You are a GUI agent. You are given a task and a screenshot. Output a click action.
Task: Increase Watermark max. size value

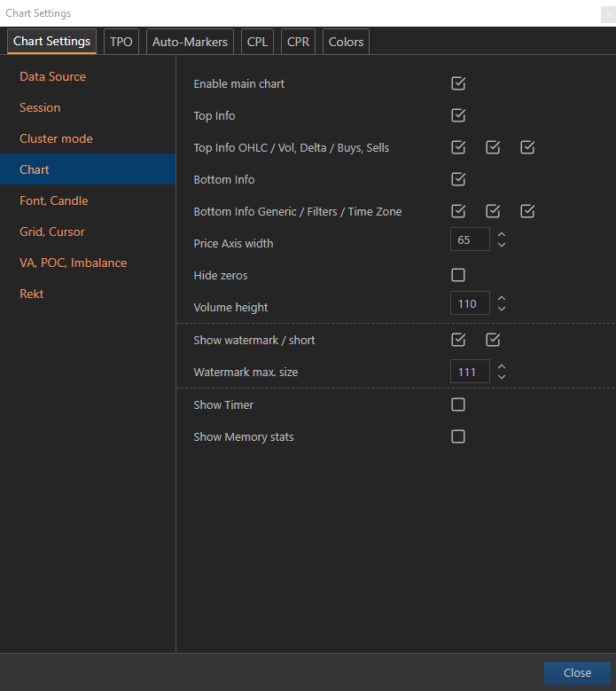(502, 366)
